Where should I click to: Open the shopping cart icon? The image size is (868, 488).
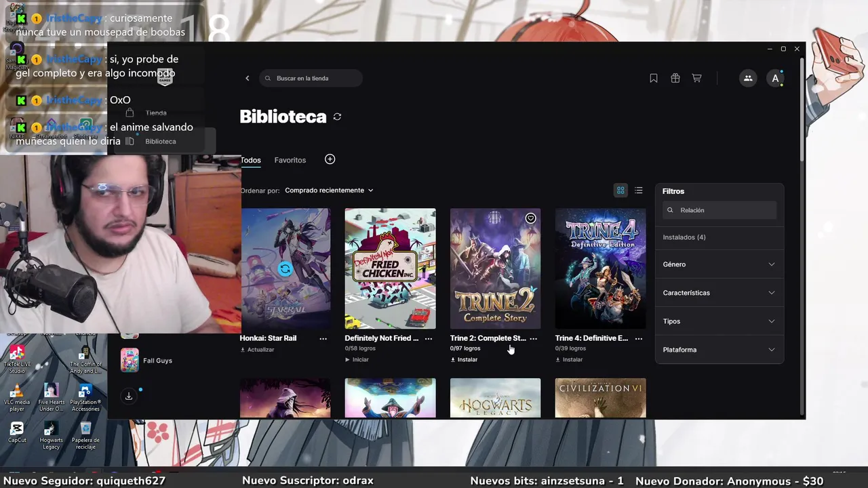(696, 78)
